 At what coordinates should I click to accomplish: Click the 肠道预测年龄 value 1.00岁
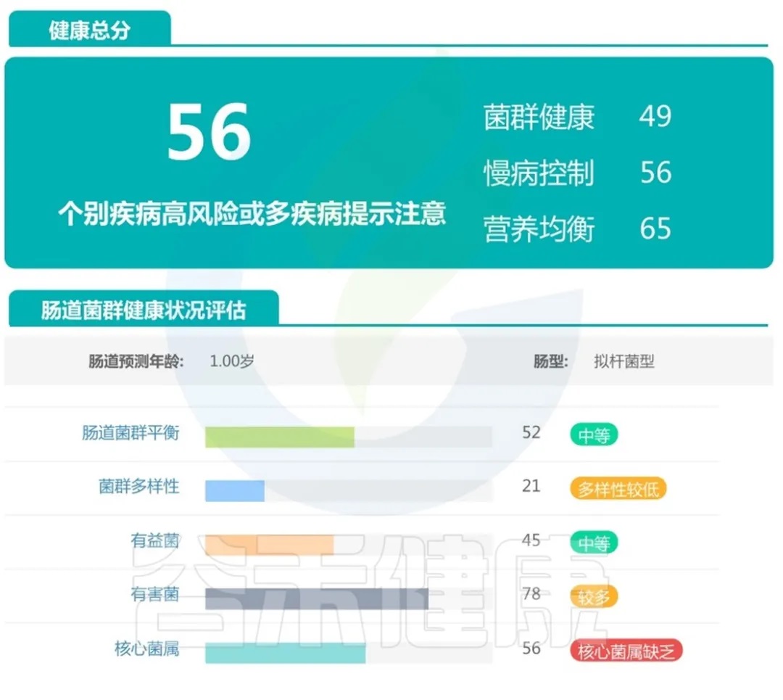(x=232, y=361)
